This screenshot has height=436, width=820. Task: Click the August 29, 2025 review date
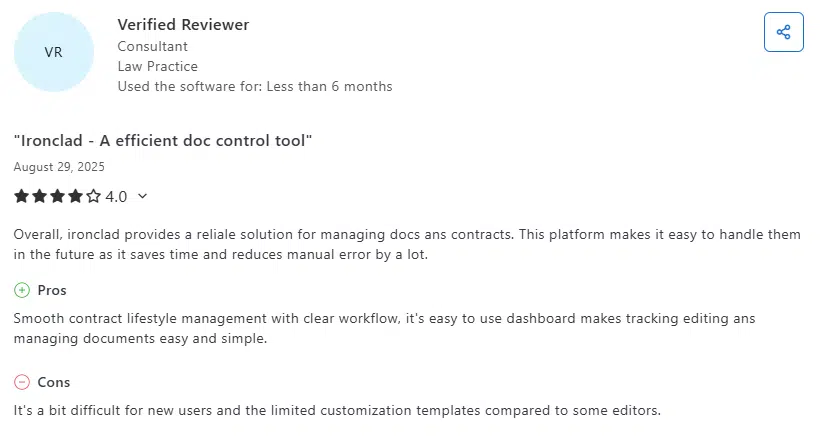[x=59, y=167]
